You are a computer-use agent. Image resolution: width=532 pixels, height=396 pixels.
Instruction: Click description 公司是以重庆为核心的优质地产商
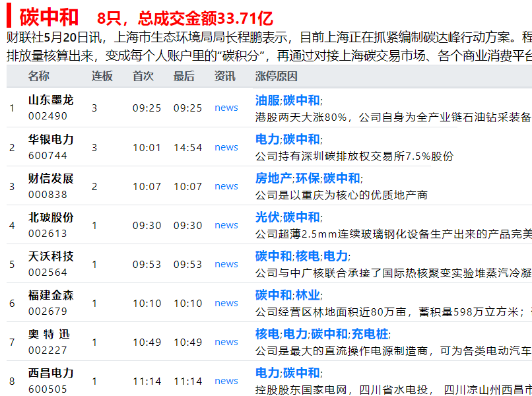coord(341,195)
